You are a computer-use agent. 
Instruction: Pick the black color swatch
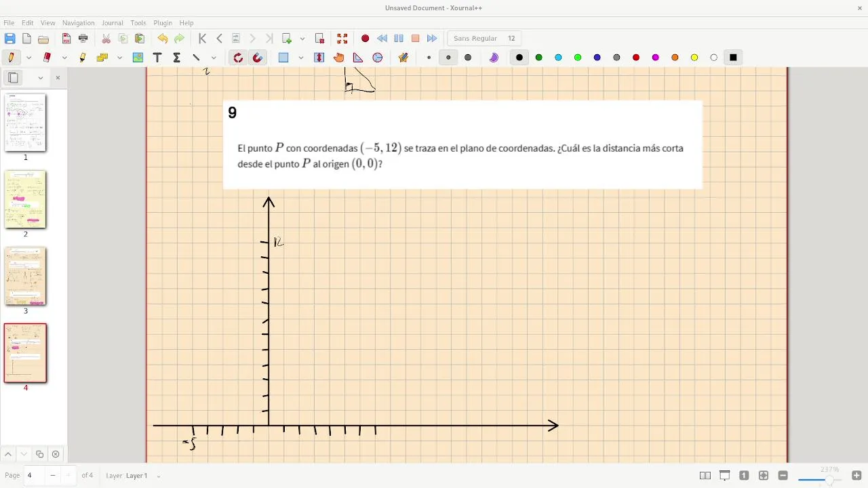point(519,58)
